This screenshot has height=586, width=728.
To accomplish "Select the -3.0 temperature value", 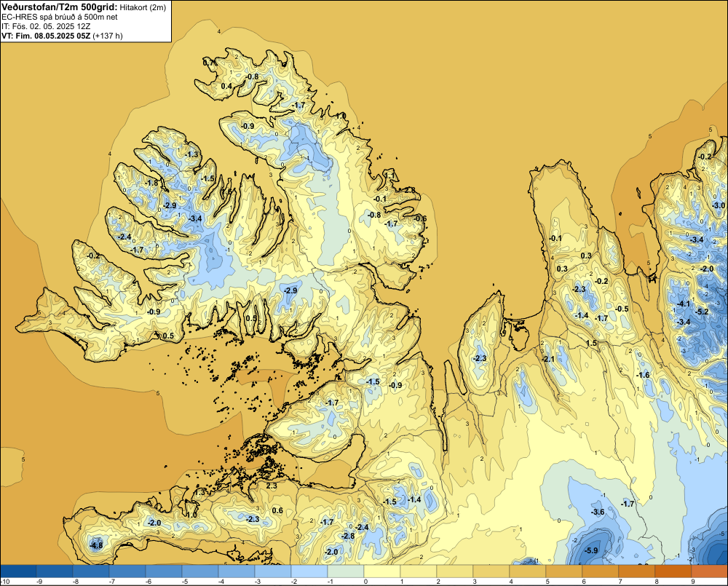I will tap(719, 205).
